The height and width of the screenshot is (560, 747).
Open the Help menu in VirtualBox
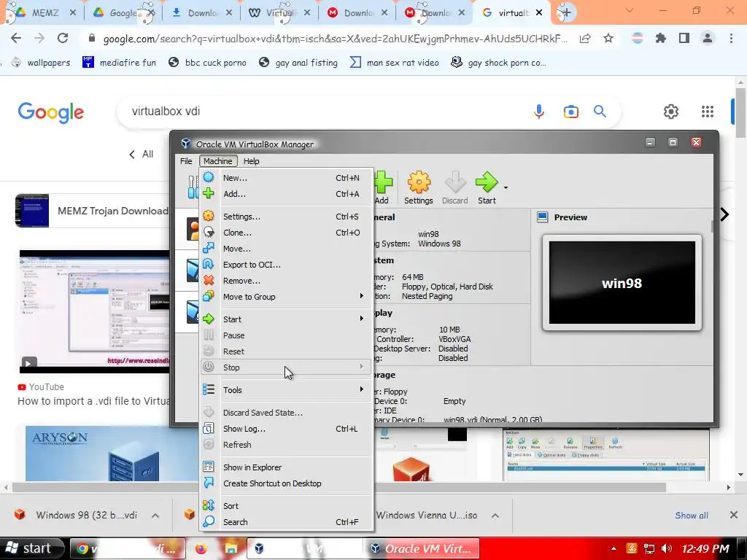point(251,161)
